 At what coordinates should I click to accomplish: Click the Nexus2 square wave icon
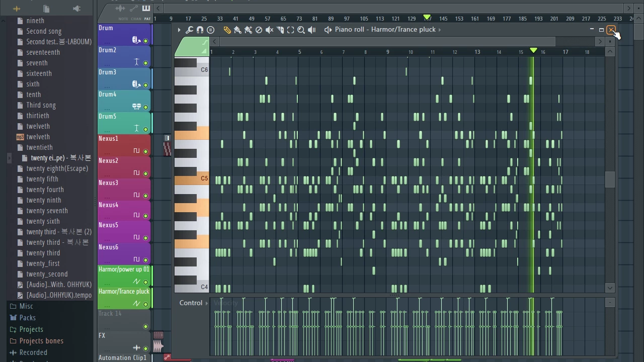tap(136, 173)
